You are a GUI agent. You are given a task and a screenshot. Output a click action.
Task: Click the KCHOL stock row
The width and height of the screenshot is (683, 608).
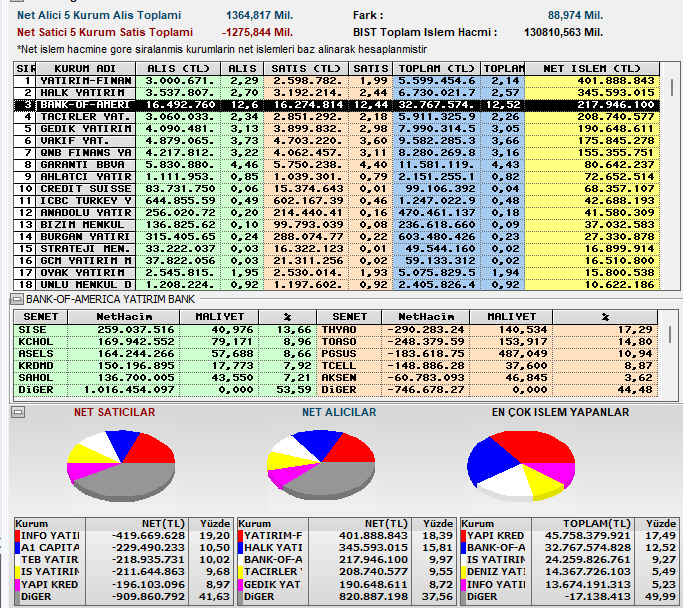(165, 342)
